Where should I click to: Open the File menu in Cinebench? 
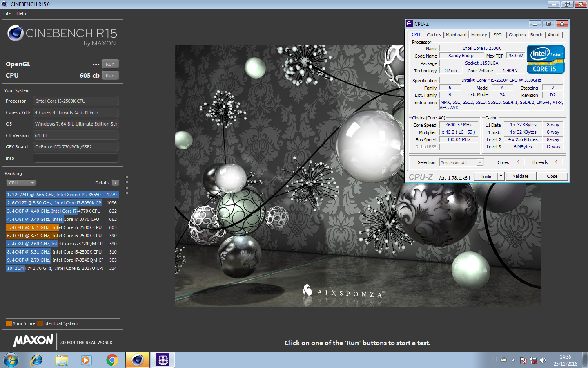pyautogui.click(x=7, y=13)
